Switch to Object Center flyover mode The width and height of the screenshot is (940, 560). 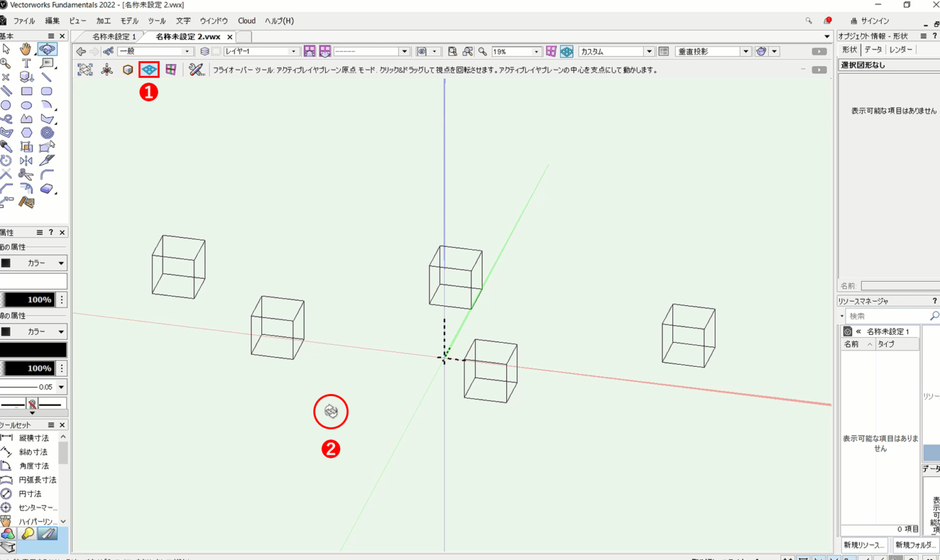tap(127, 70)
